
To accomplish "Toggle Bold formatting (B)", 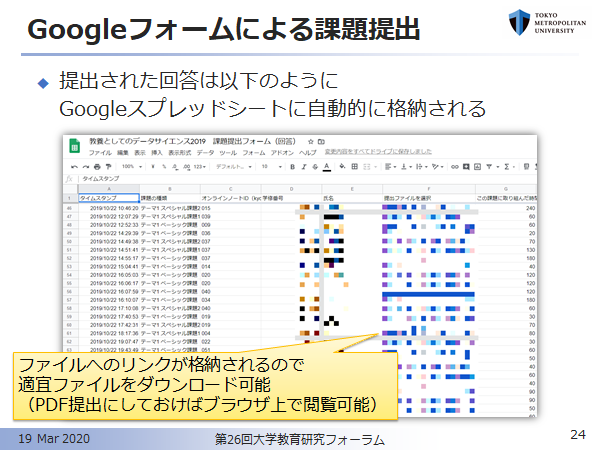I will [292, 167].
